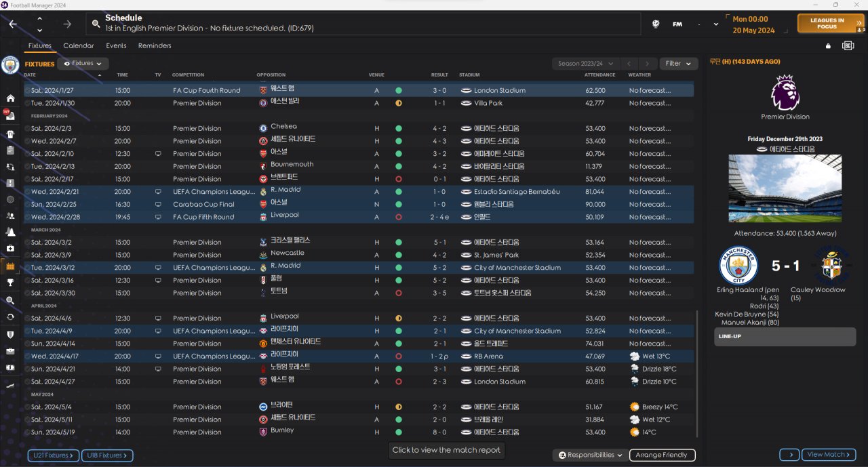Click the Premier Division logo in the match panel
This screenshot has width=868, height=467.
(x=785, y=92)
